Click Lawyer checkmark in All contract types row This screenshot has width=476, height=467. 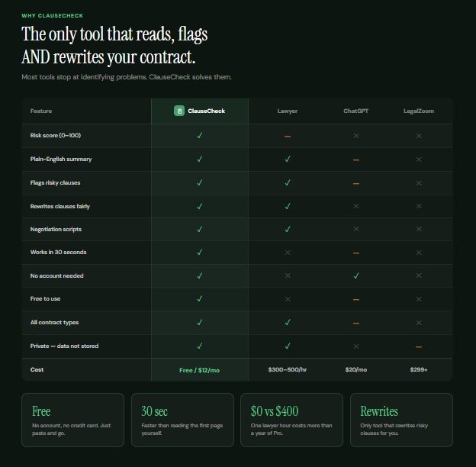pos(287,323)
